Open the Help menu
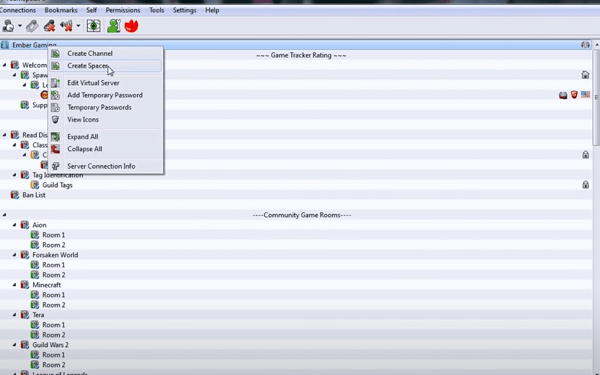600x375 pixels. [212, 10]
